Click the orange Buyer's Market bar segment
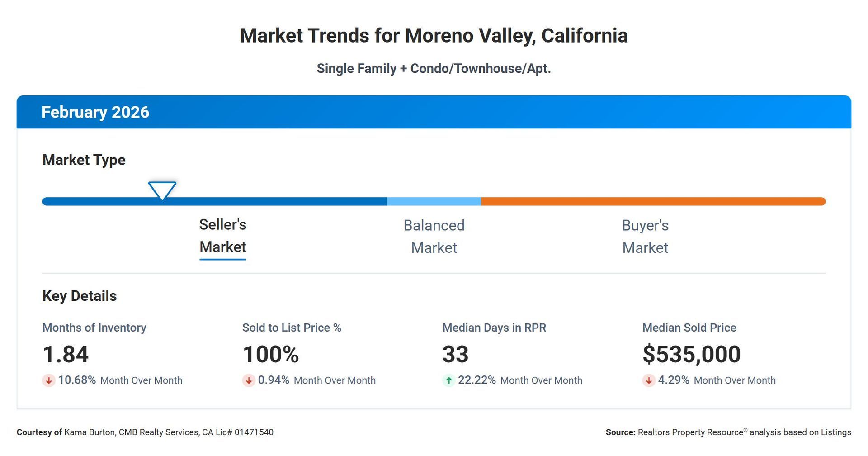868x456 pixels. (653, 201)
